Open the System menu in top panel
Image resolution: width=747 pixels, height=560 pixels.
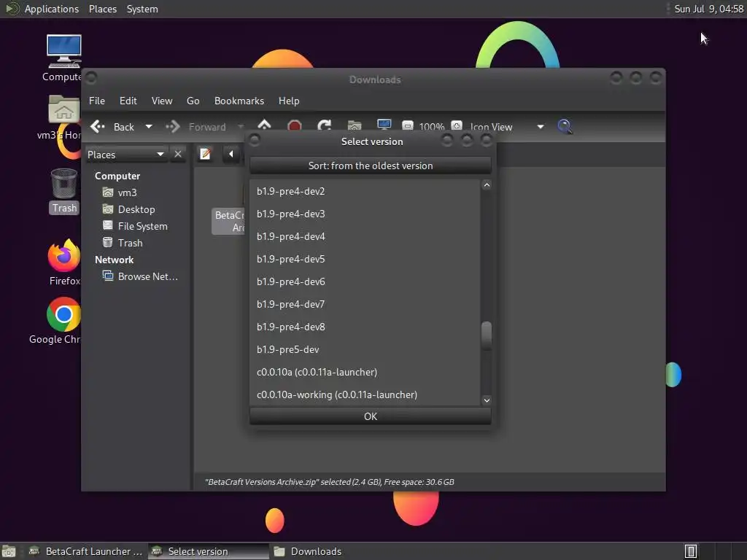pos(142,9)
